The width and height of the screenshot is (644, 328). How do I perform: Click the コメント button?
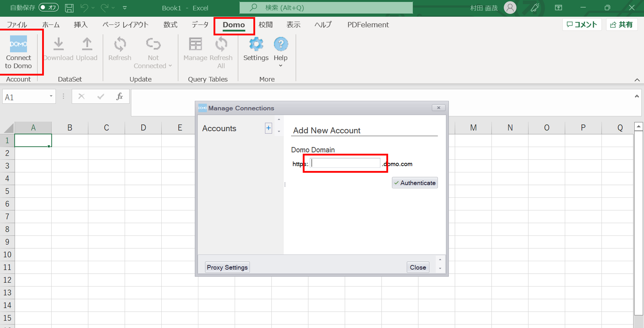582,24
